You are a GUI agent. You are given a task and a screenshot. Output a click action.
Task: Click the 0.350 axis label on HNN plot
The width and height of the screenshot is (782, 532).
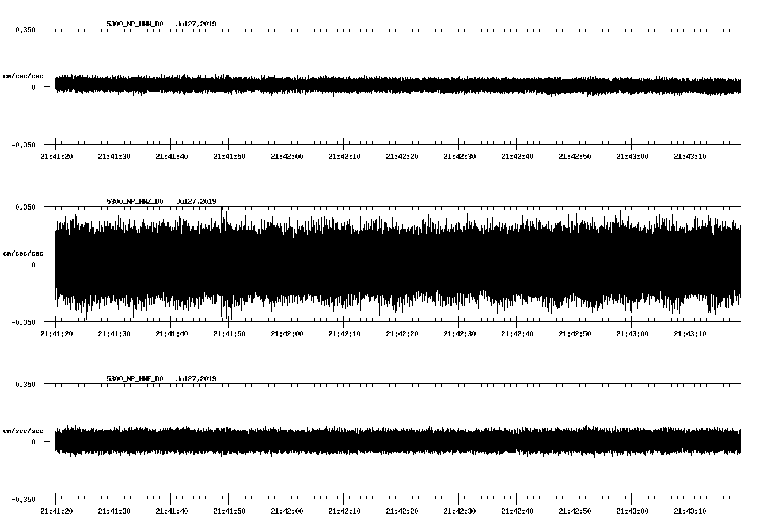click(25, 30)
